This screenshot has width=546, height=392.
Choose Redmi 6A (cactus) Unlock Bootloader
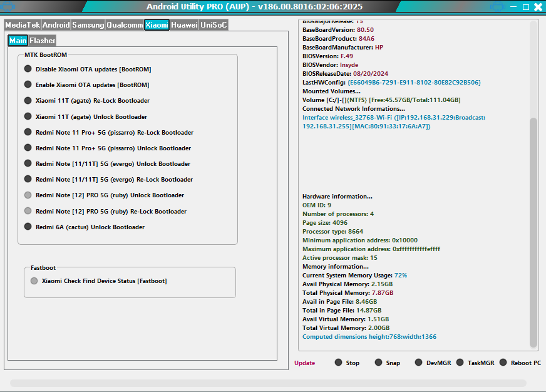click(x=85, y=227)
